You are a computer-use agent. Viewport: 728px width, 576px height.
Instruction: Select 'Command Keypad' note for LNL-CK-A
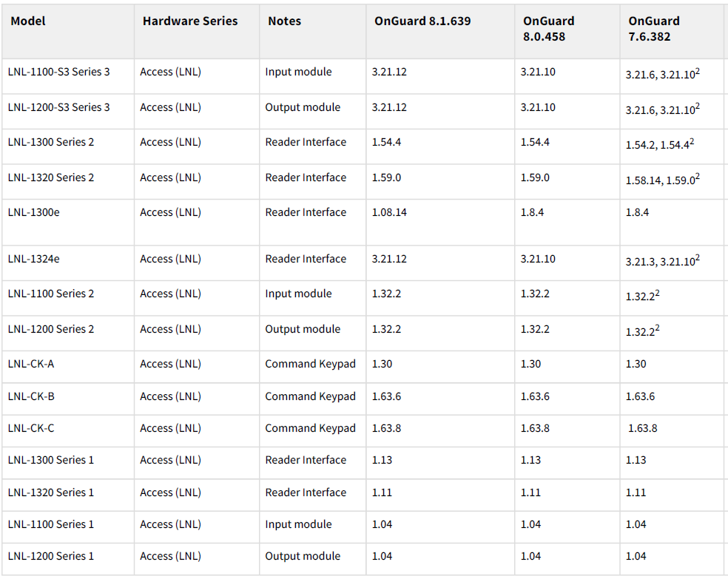[x=310, y=364]
